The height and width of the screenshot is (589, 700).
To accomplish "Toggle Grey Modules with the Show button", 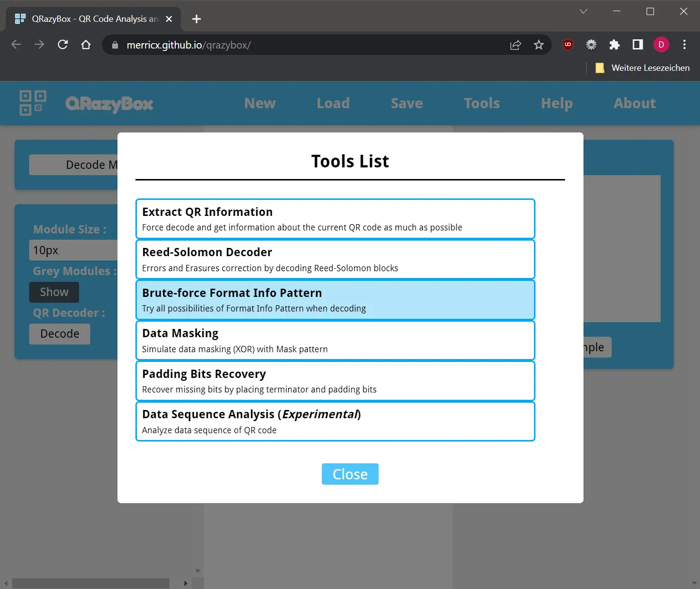I will (x=54, y=292).
